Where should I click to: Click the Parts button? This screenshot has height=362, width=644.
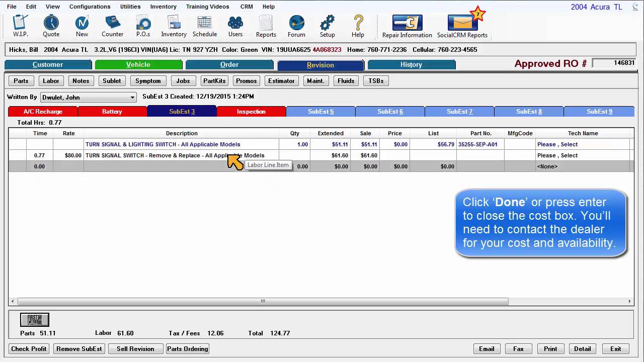click(x=21, y=81)
